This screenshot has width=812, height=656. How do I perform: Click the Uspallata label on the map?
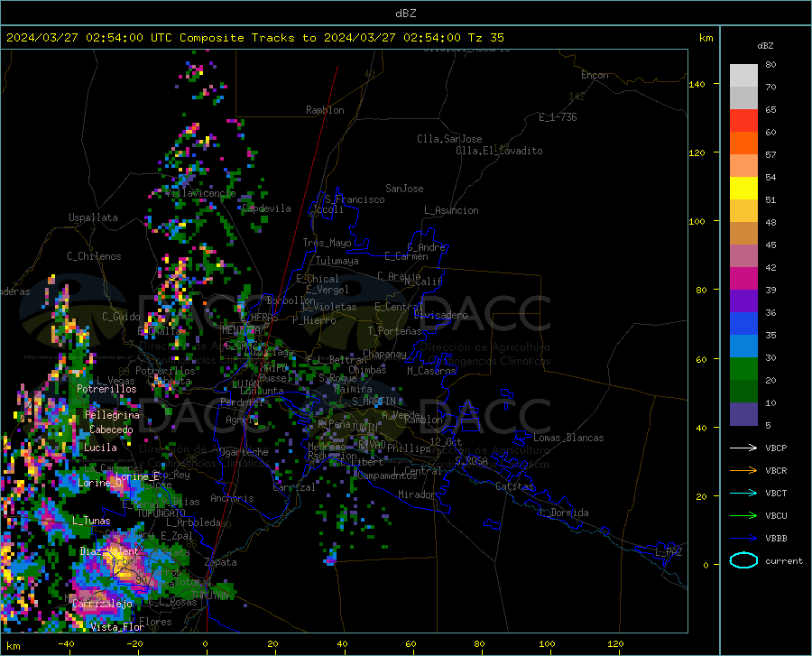(x=93, y=217)
